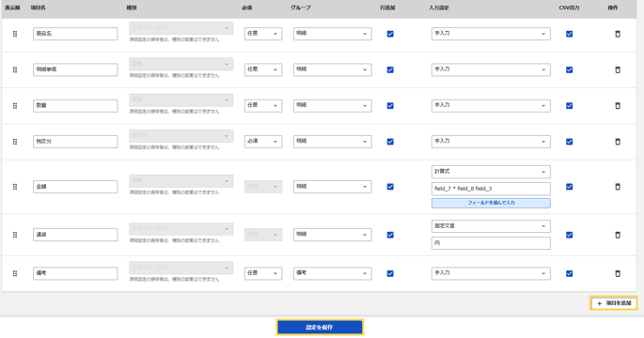Click the drag grip of 備考 row
Viewport: 644px width, 338px height.
[x=15, y=273]
